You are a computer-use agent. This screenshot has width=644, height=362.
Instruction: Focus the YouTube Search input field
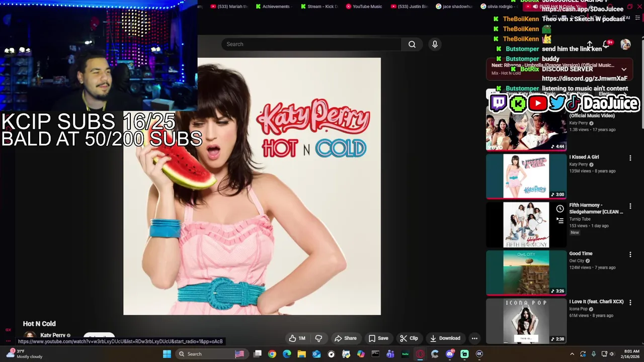(311, 44)
